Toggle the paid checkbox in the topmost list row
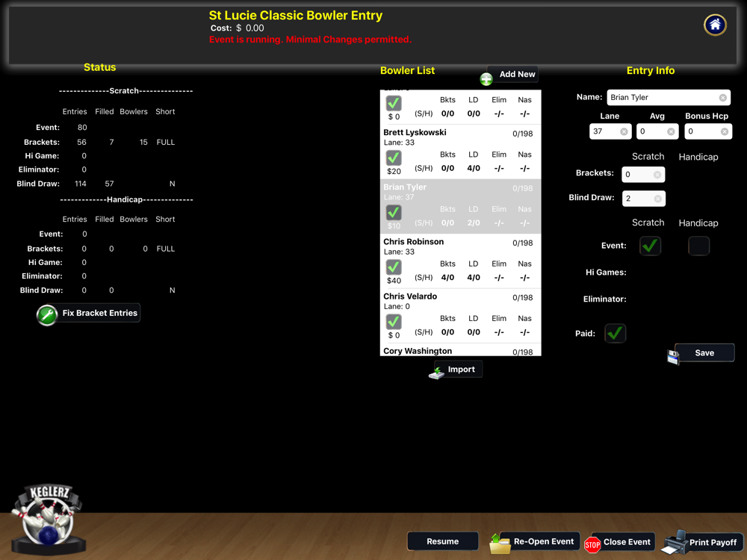 [394, 103]
